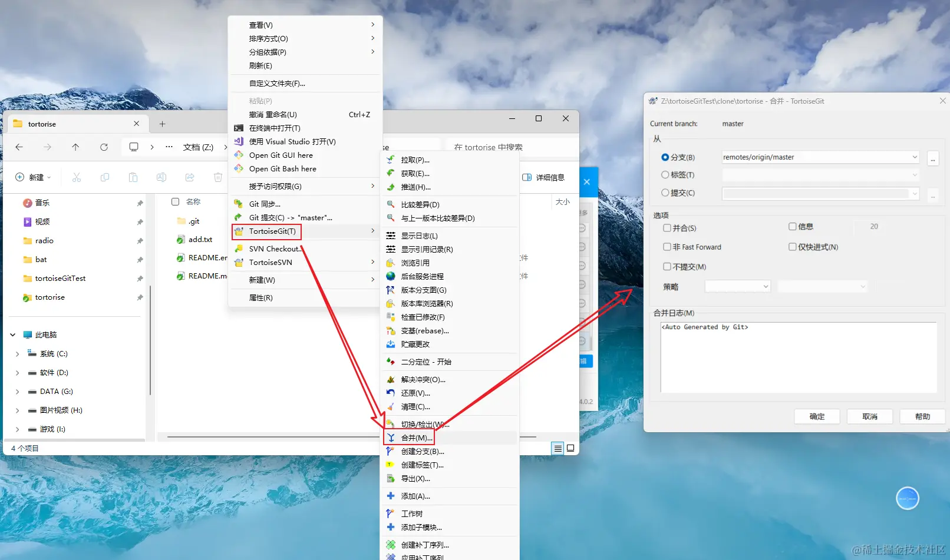Click the Rebase (变基) icon

[x=390, y=330]
